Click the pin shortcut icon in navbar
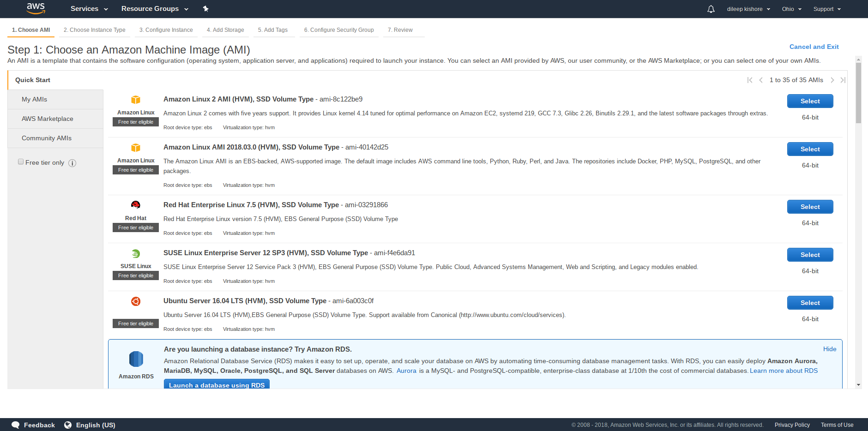The width and height of the screenshot is (868, 431). pos(206,9)
